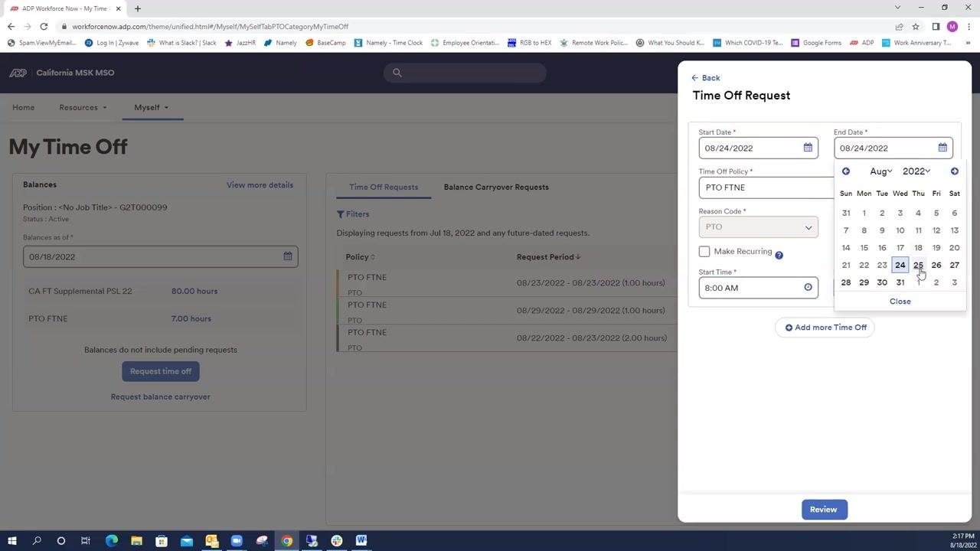
Task: Open the Start Time clock picker icon
Action: (808, 288)
